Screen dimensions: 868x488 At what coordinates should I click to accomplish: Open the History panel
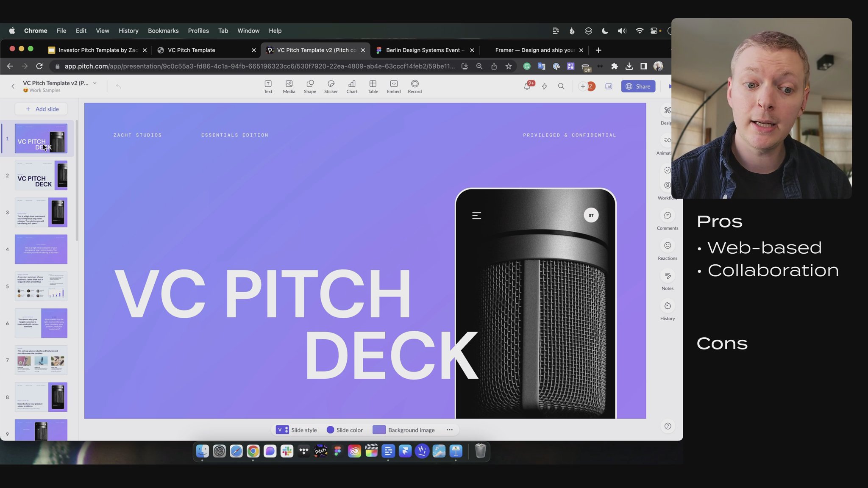point(667,311)
